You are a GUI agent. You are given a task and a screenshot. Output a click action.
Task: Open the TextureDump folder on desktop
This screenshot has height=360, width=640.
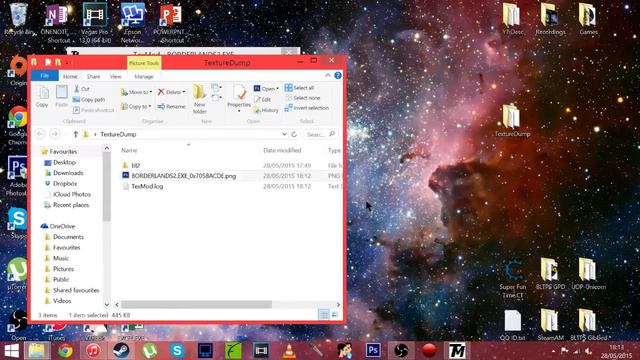tap(512, 120)
